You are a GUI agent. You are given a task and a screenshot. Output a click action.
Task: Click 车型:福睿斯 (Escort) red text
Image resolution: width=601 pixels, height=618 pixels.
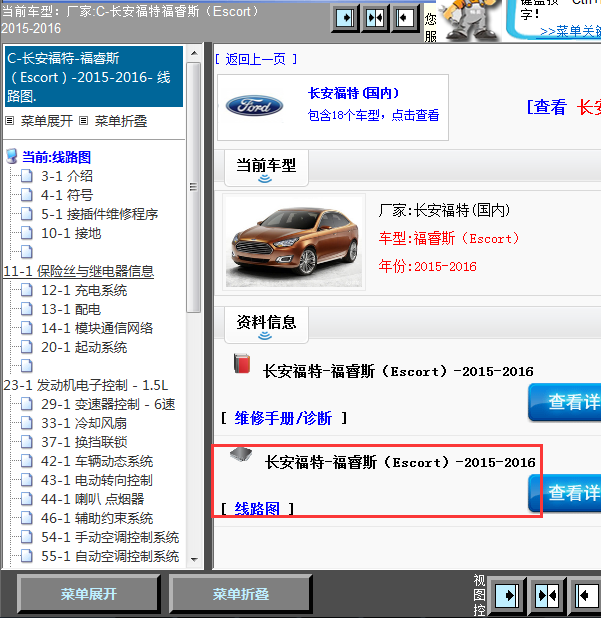click(449, 238)
